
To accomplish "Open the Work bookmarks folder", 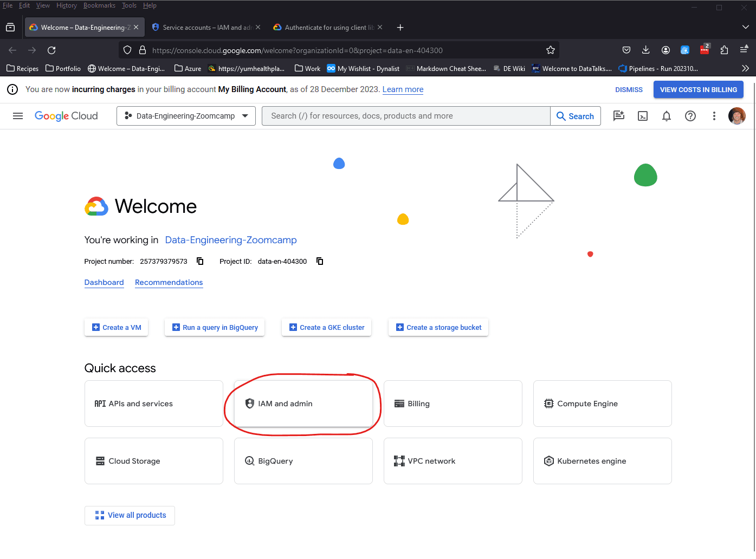I will [307, 69].
